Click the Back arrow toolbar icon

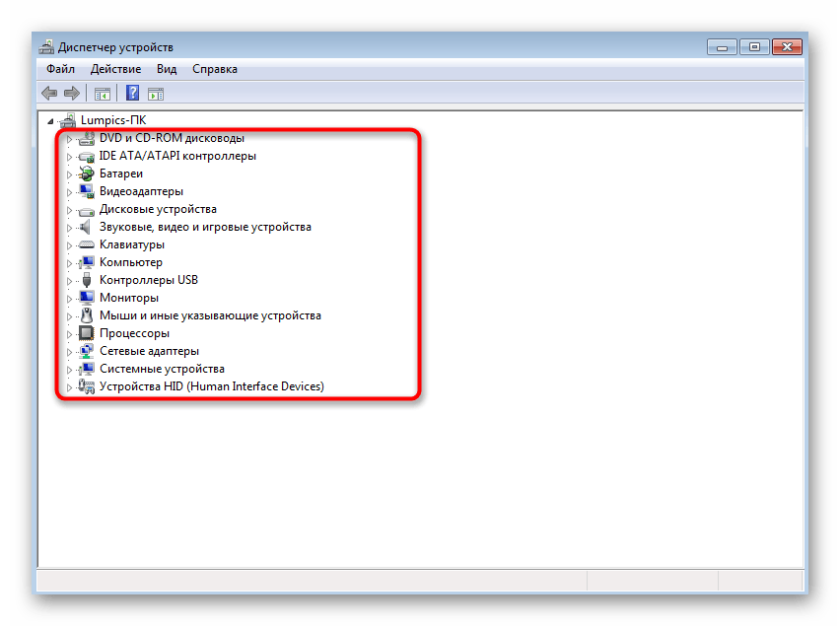coord(49,94)
